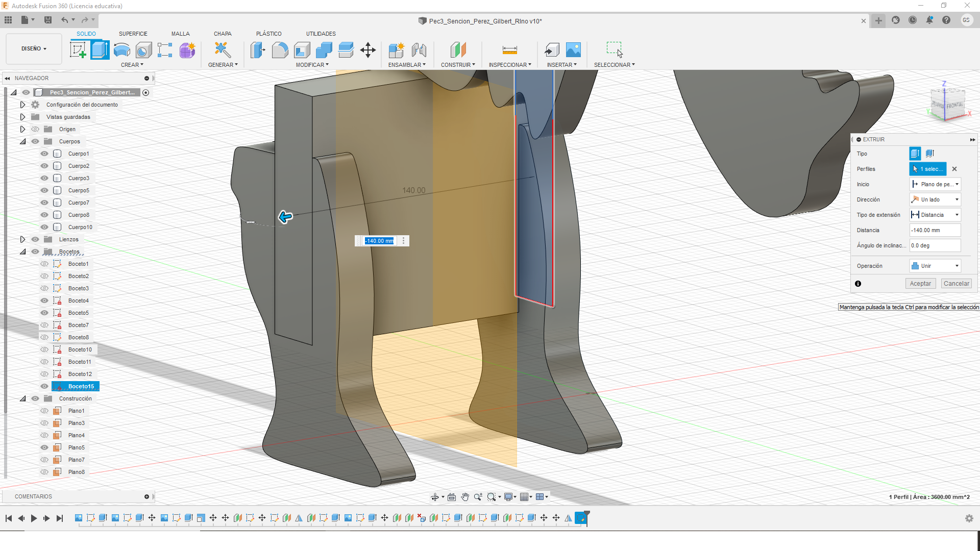This screenshot has height=551, width=980.
Task: Collapse the Cuerpos folder
Action: coord(22,141)
